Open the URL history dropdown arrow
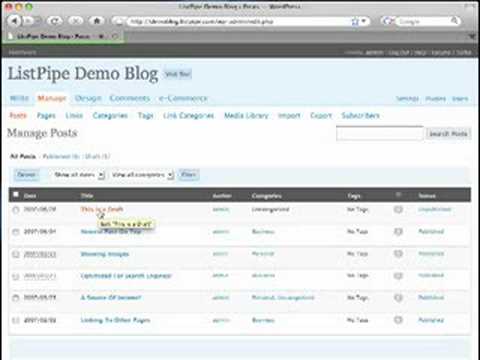This screenshot has height=360, width=480. (364, 21)
